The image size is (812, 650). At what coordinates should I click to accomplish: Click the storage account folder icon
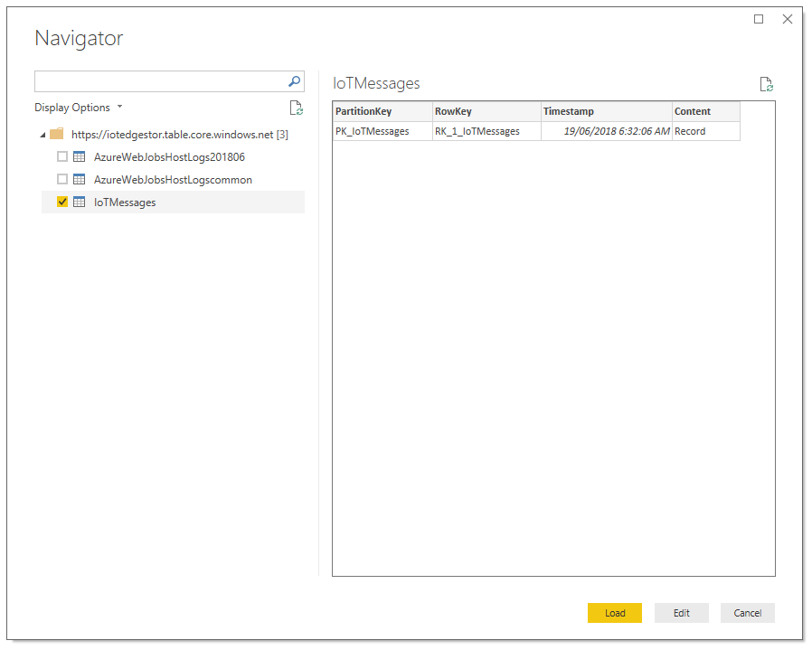tap(56, 134)
